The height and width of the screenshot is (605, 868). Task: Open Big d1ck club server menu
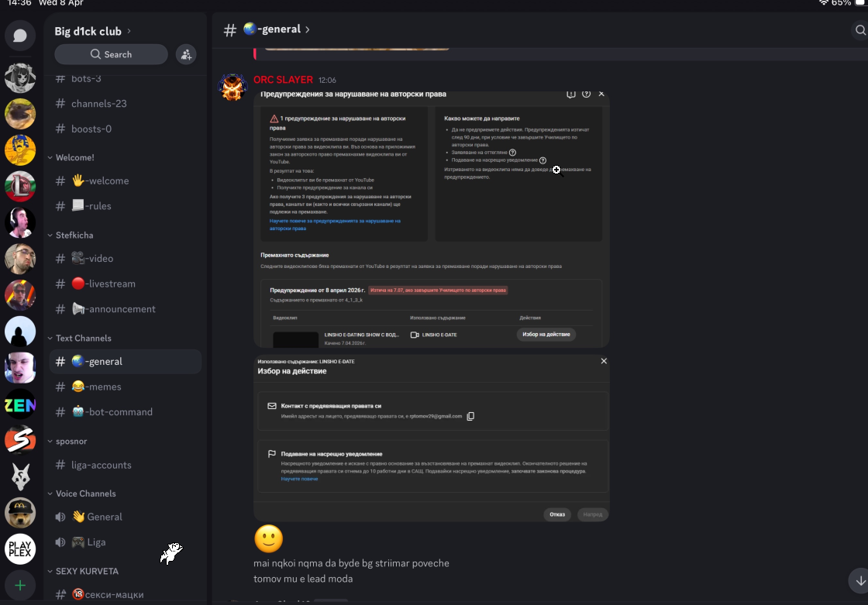coord(92,31)
